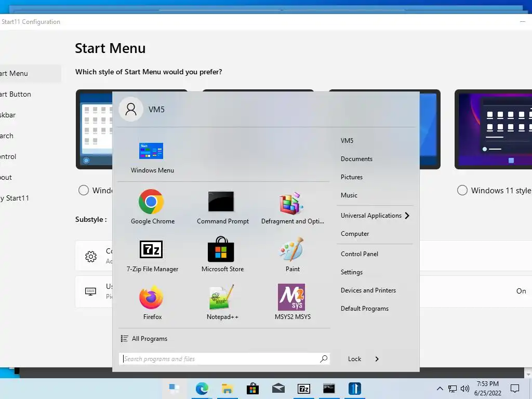Open Default Programs

364,309
